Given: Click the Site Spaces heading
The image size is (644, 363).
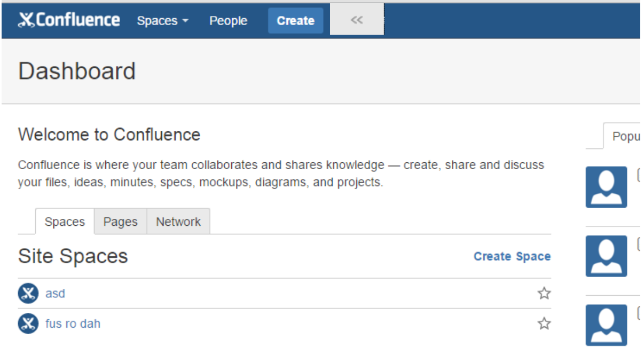Looking at the screenshot, I should tap(73, 256).
